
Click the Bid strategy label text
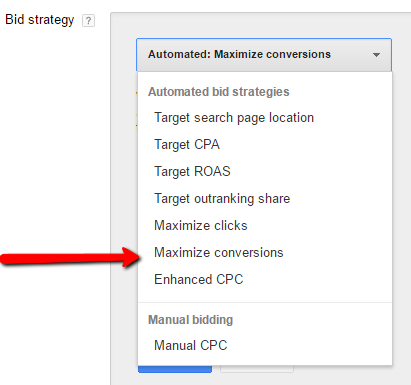point(40,20)
